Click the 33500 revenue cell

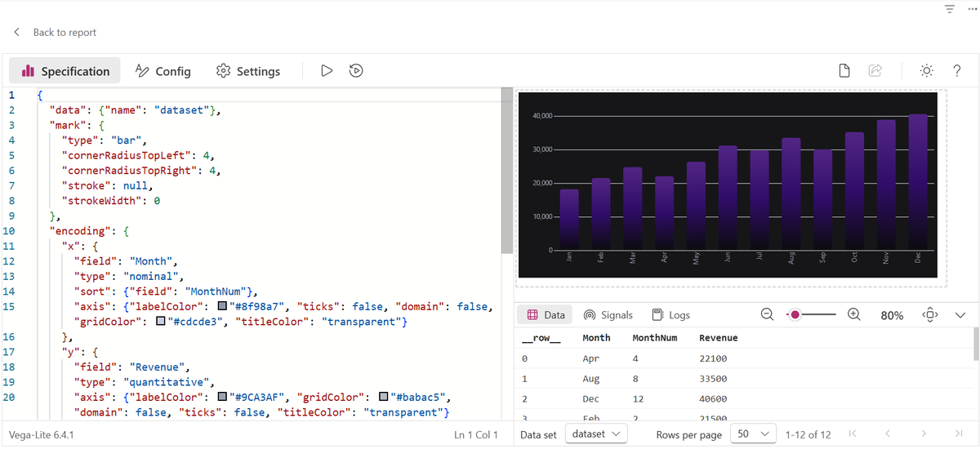713,379
